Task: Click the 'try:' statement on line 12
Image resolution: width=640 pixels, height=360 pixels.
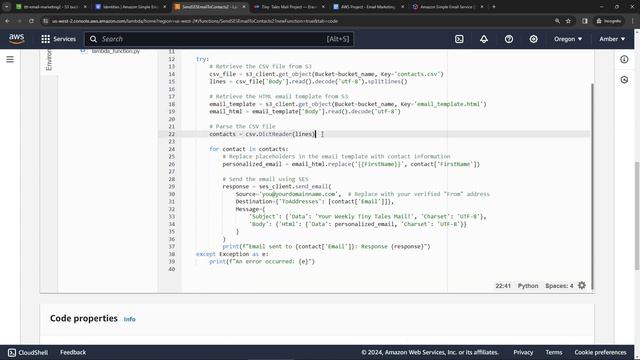Action: point(202,59)
